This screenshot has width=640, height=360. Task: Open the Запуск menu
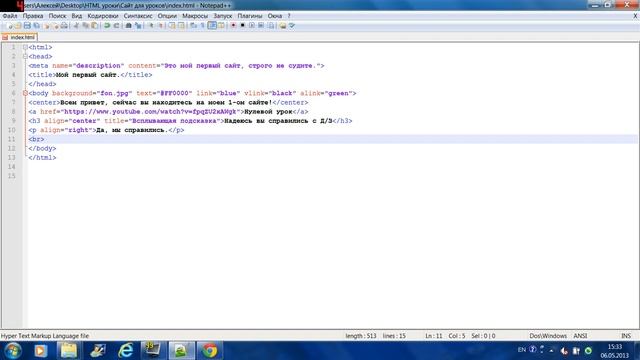click(x=222, y=16)
